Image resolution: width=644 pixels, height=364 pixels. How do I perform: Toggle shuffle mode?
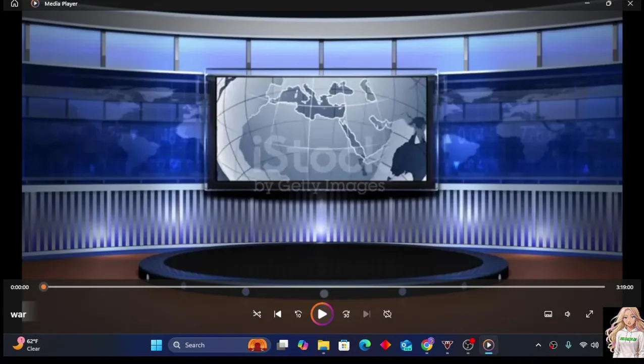257,314
